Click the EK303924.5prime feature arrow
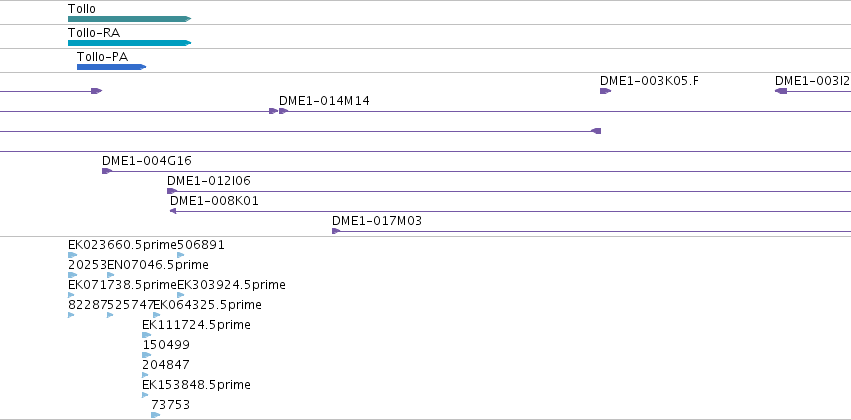Screen dimensions: 851x420 [181, 295]
